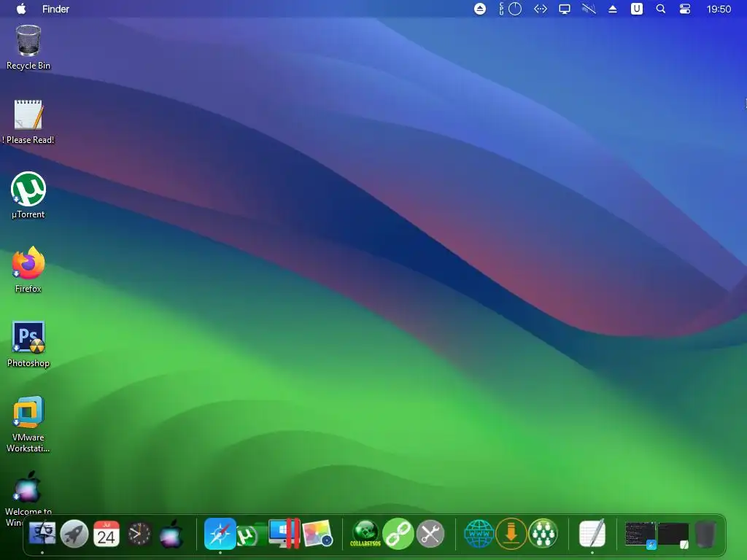Open Spotlight search magnifier in menu bar
747x560 pixels.
pyautogui.click(x=661, y=9)
